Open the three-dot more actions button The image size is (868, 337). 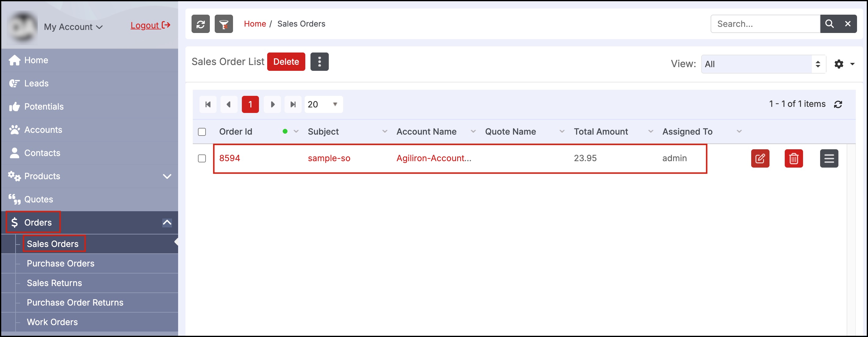[319, 62]
